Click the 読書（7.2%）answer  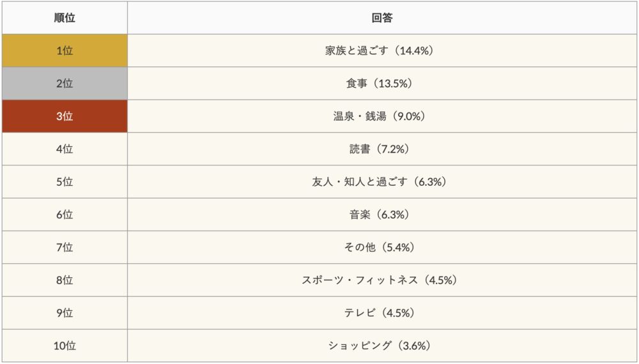tap(382, 149)
